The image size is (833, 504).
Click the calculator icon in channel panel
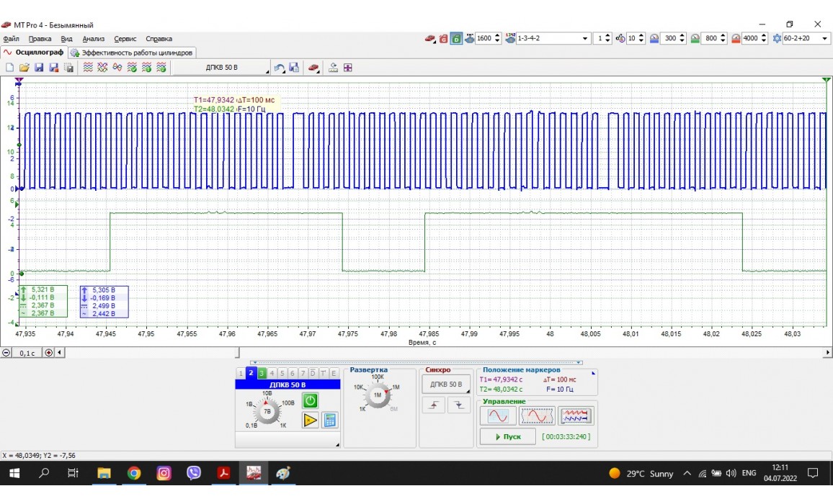[329, 420]
